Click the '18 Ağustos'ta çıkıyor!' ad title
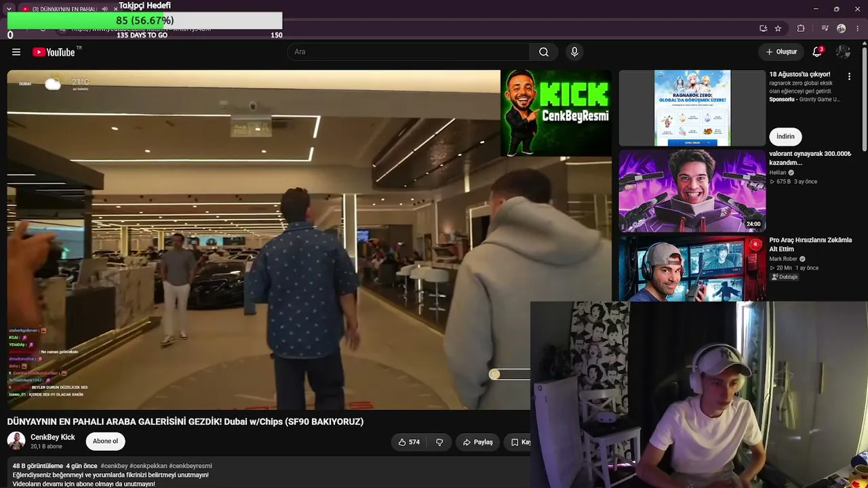This screenshot has height=488, width=868. coord(800,75)
